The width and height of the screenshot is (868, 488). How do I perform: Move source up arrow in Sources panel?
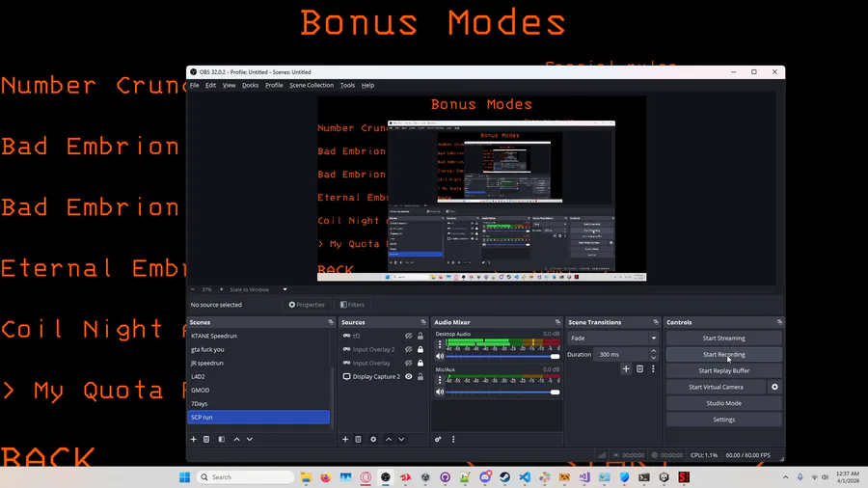[x=389, y=440]
